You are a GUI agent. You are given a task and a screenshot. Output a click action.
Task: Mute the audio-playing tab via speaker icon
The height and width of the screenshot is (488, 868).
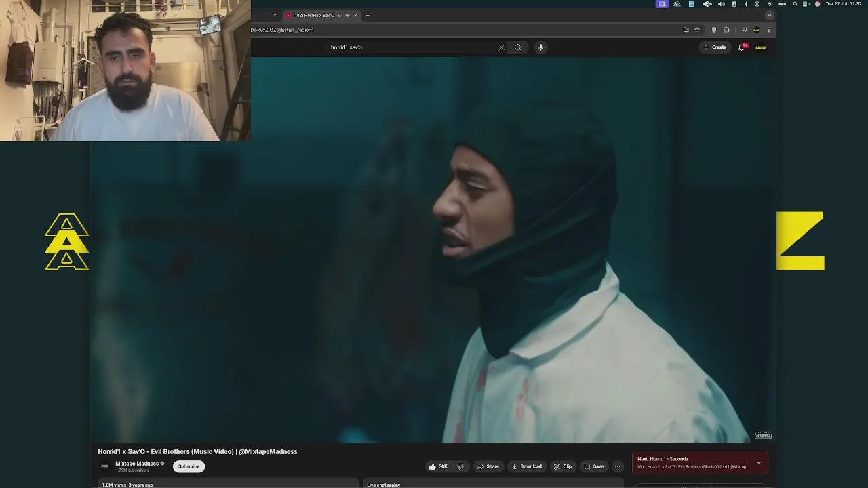[x=347, y=15]
